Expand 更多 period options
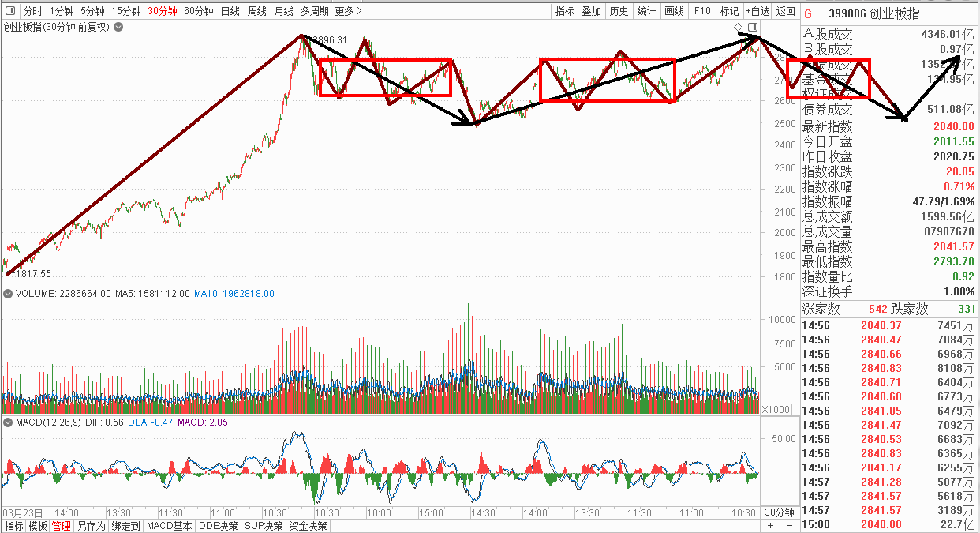 [348, 11]
